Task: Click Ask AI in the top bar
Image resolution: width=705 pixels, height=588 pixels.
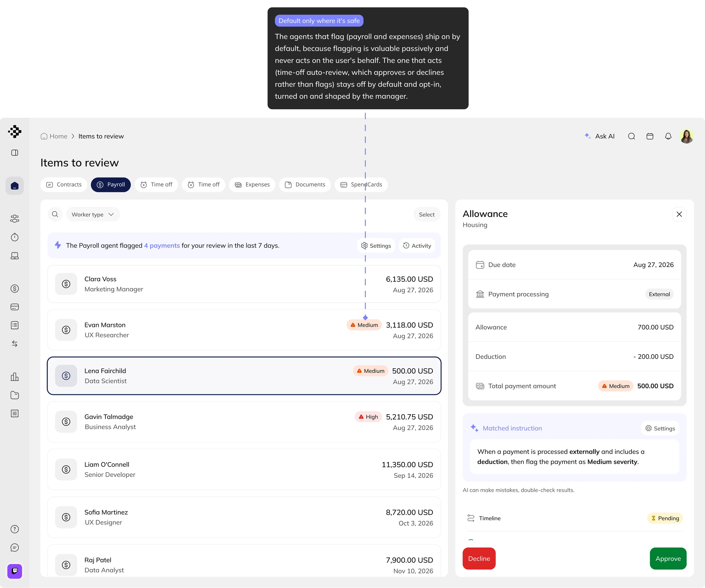Action: [x=600, y=136]
